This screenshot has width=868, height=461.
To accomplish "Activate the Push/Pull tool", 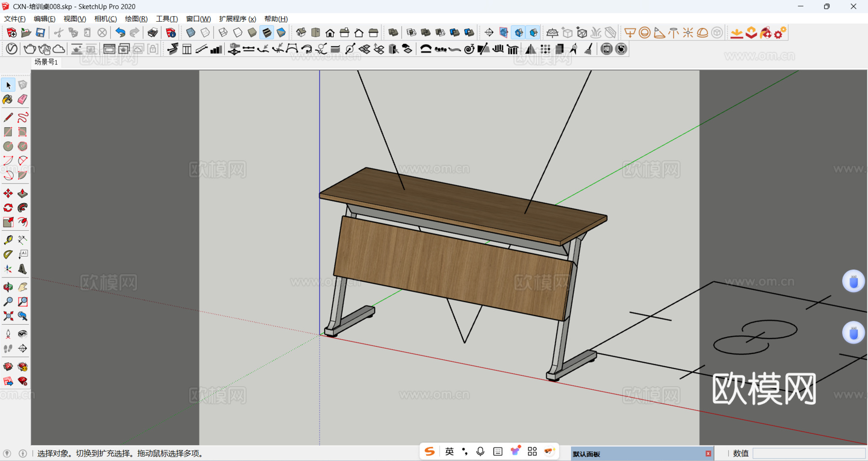I will (x=23, y=193).
